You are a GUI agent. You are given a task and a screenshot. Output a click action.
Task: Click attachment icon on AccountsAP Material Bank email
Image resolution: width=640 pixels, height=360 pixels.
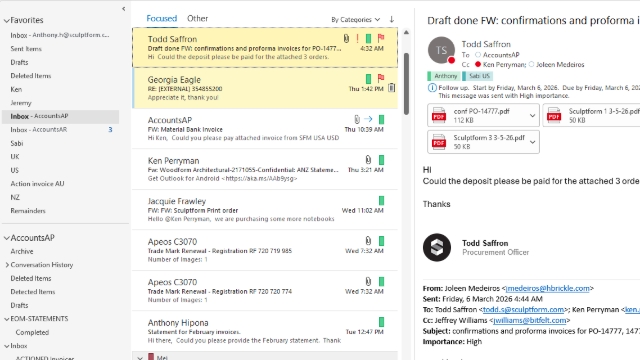[357, 119]
